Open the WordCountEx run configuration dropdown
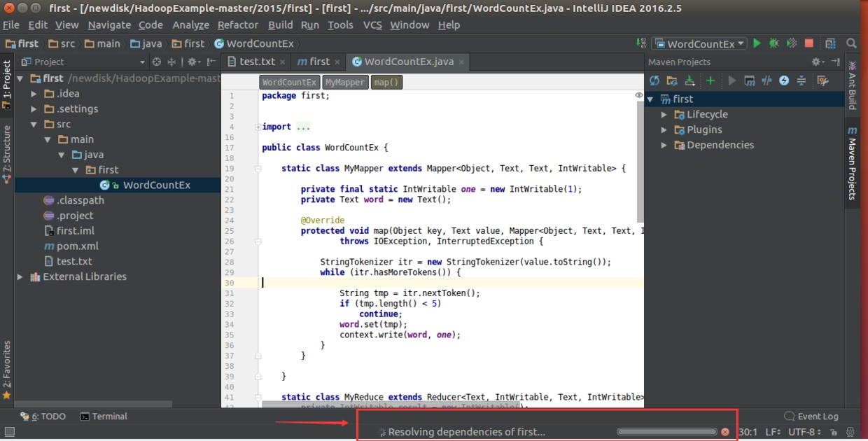868x441 pixels. tap(699, 43)
